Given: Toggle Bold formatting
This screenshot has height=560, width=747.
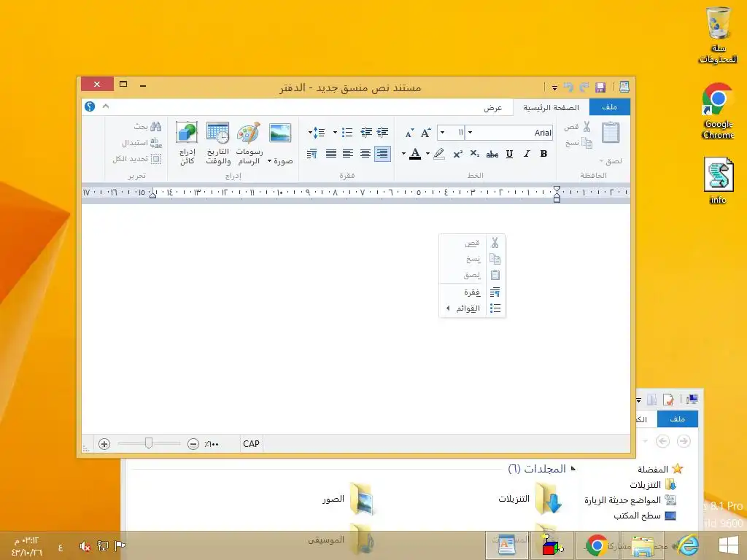Looking at the screenshot, I should [x=543, y=153].
